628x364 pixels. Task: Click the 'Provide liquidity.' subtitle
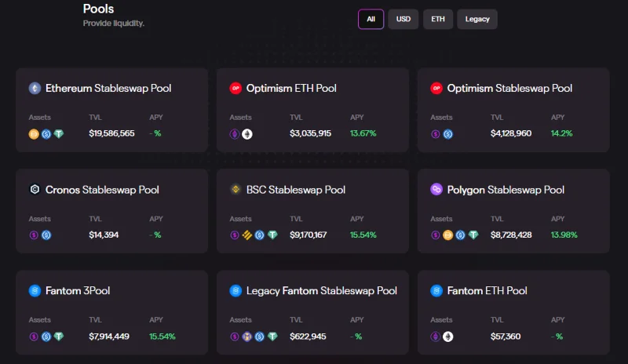click(114, 24)
